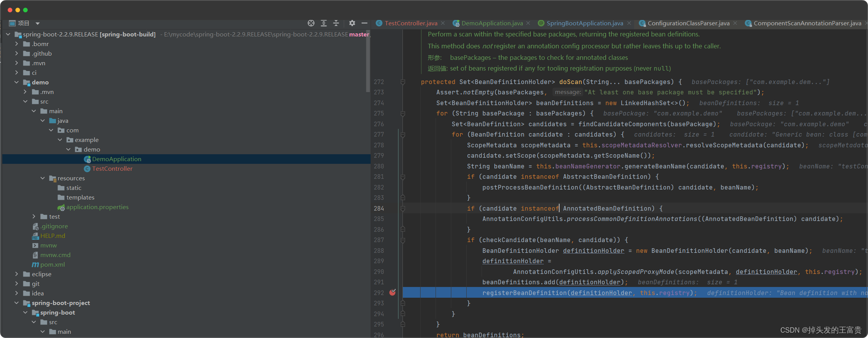The width and height of the screenshot is (868, 338).
Task: Collapse the demo module folder
Action: (17, 82)
